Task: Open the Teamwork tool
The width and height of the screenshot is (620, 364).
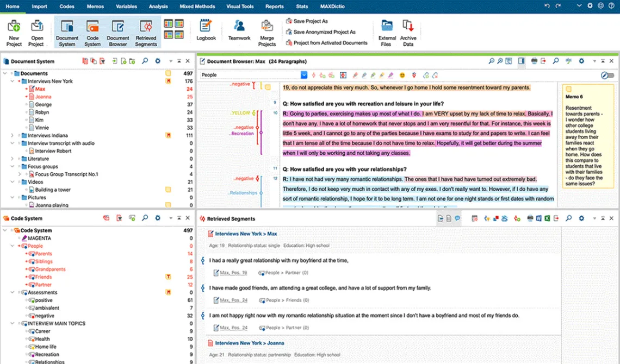Action: pyautogui.click(x=239, y=30)
